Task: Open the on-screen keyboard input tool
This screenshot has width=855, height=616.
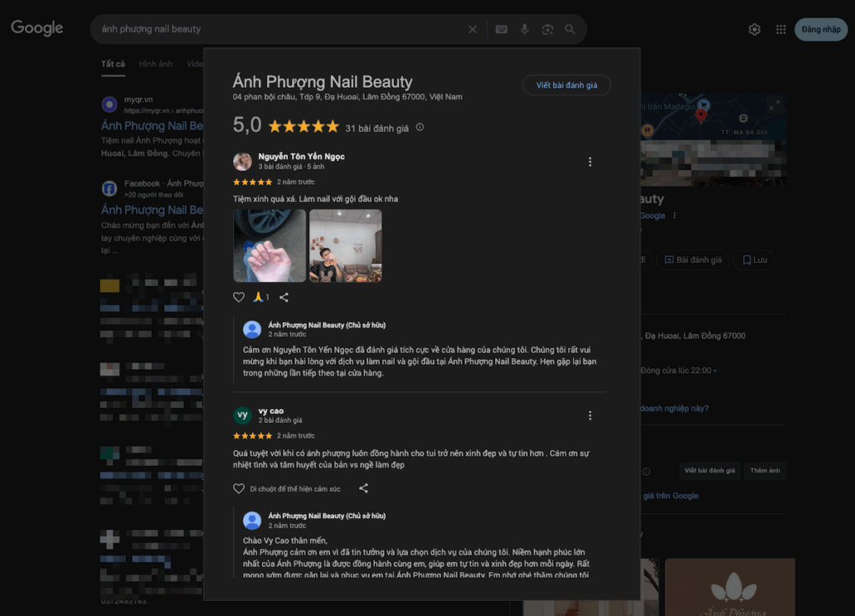Action: (501, 29)
